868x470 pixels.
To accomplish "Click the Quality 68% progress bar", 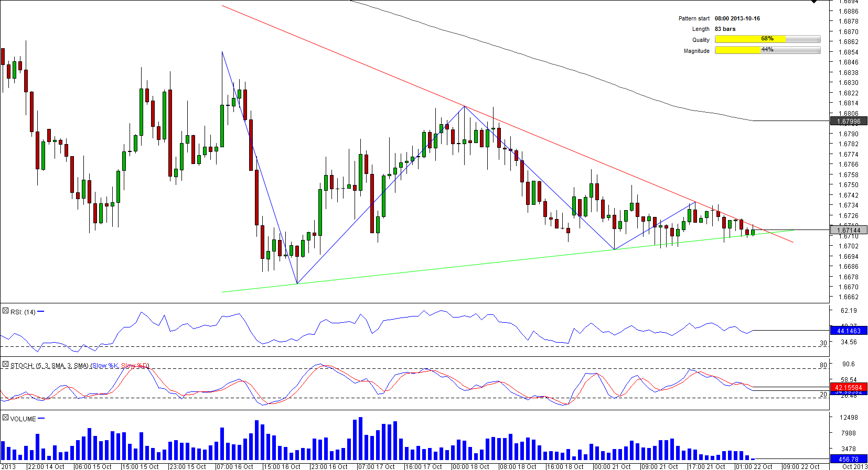I will tap(768, 39).
